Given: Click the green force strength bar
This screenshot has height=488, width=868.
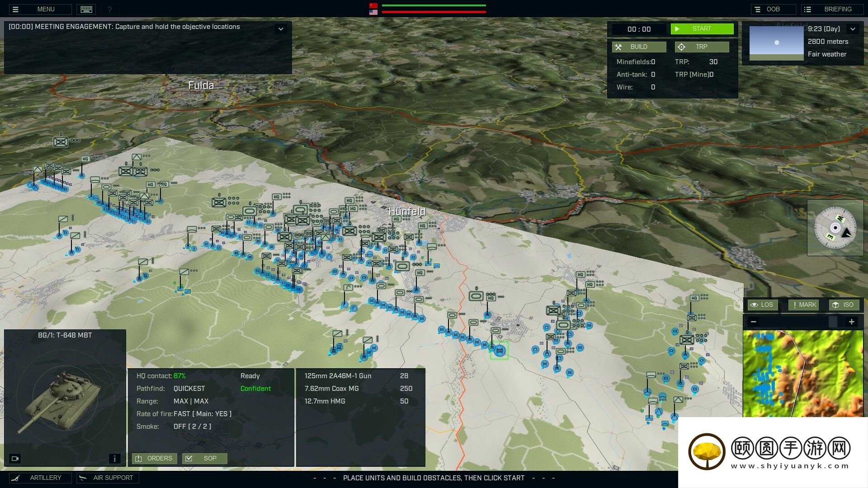Looking at the screenshot, I should (434, 6).
